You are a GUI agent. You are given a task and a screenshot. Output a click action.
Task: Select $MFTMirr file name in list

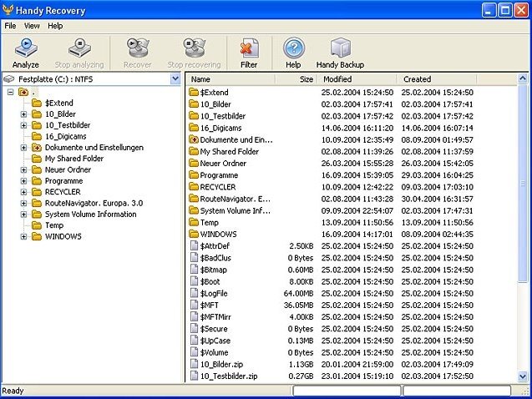(x=215, y=317)
